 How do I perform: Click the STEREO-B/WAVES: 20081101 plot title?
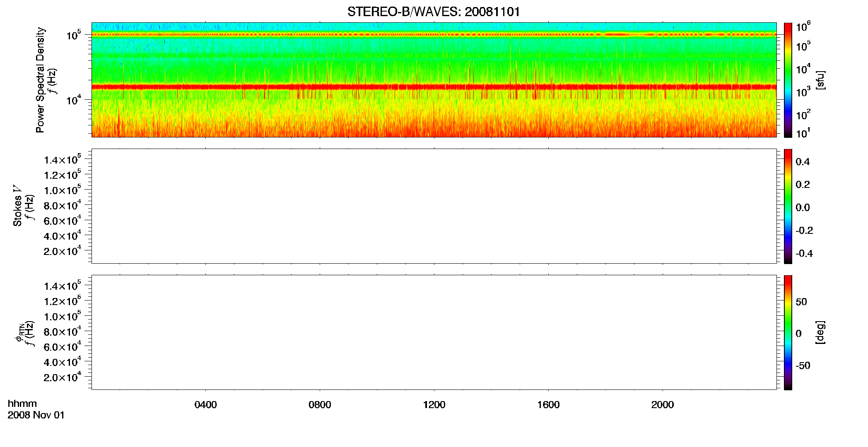point(434,12)
